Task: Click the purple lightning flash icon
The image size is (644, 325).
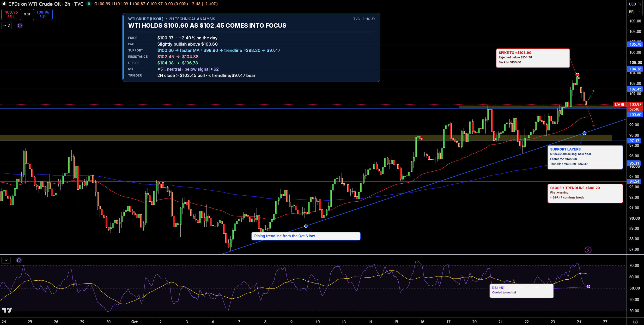Action: (588, 250)
